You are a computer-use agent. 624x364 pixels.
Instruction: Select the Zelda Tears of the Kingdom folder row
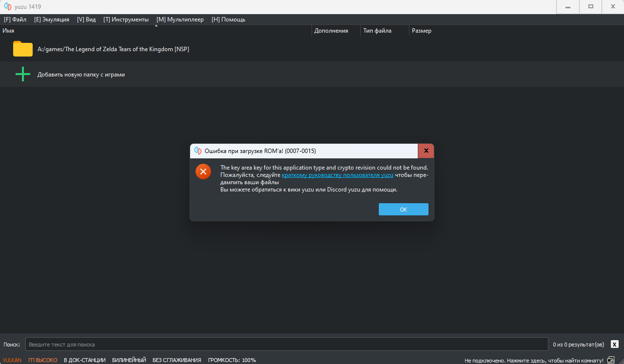[x=312, y=49]
